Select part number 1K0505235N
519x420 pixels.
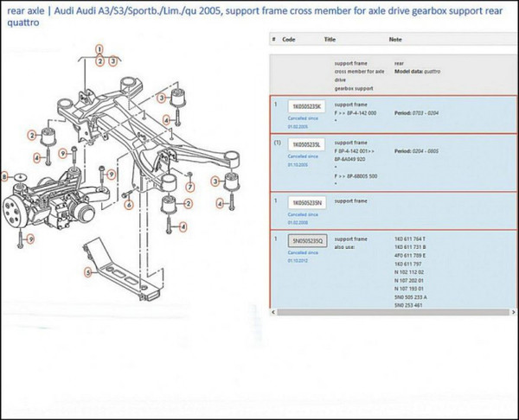click(x=305, y=200)
